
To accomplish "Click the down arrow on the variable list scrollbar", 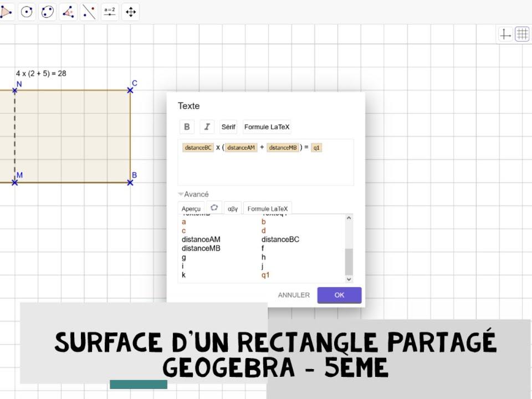I will click(x=349, y=279).
